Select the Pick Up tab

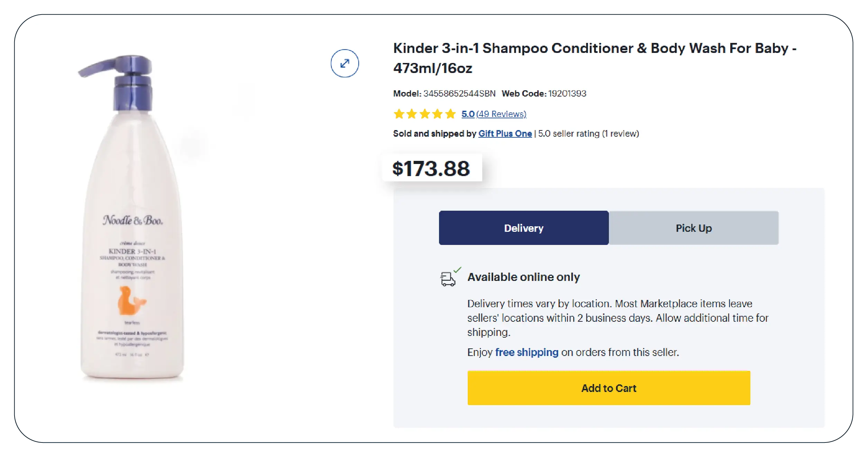[x=693, y=228]
